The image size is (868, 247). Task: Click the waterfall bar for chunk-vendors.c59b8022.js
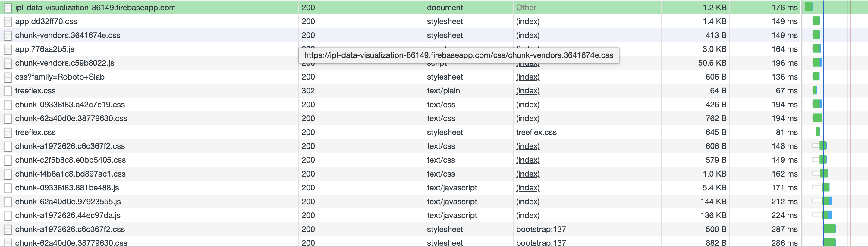point(817,63)
